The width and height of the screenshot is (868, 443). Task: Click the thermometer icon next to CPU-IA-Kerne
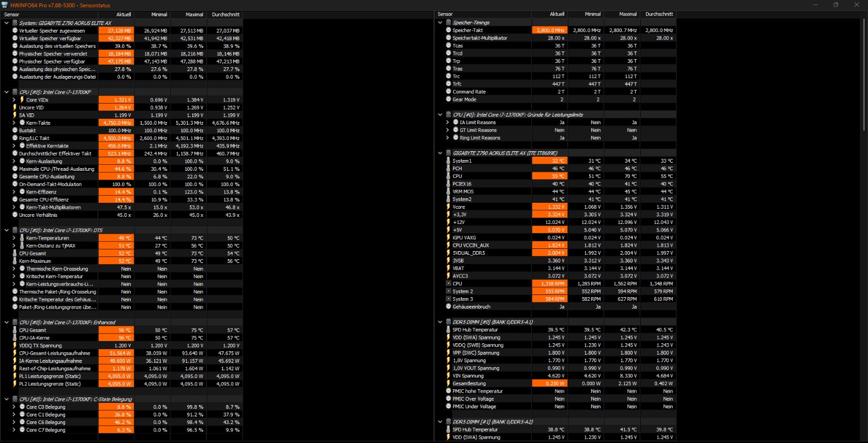15,338
